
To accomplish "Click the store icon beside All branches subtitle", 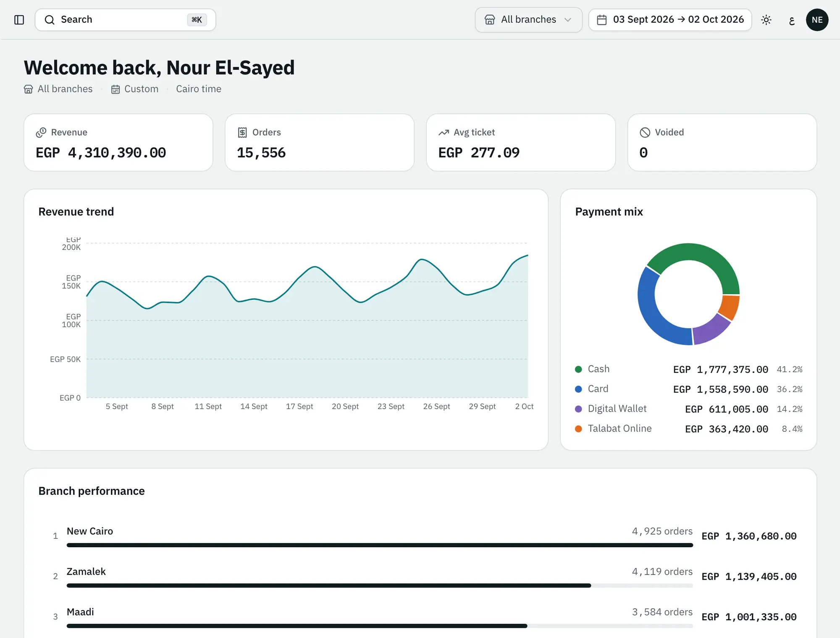I will (x=28, y=89).
